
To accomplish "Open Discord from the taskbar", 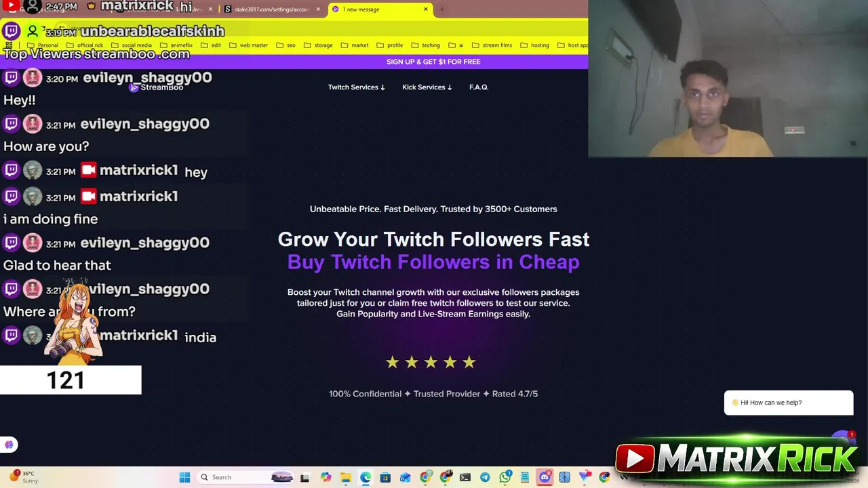I will [x=545, y=477].
